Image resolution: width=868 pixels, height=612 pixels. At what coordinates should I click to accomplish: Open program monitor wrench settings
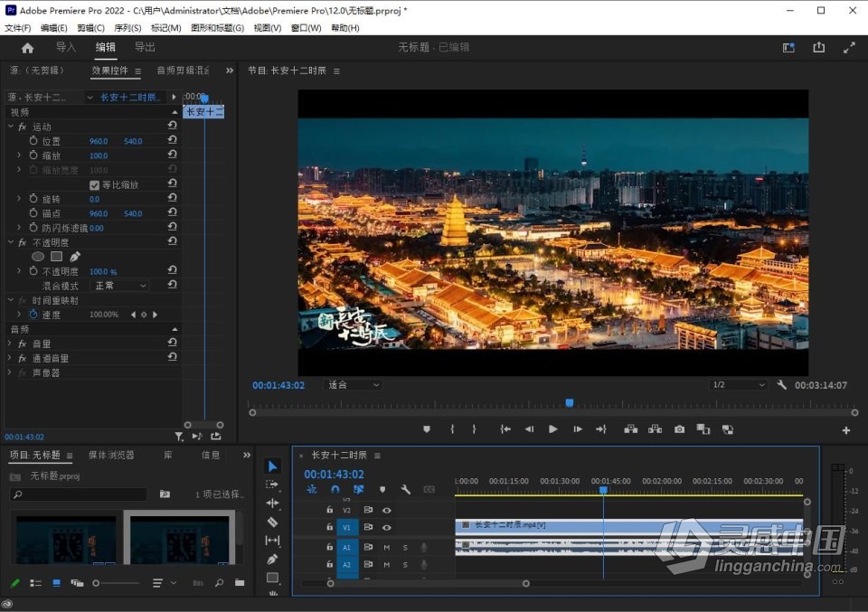pyautogui.click(x=781, y=384)
